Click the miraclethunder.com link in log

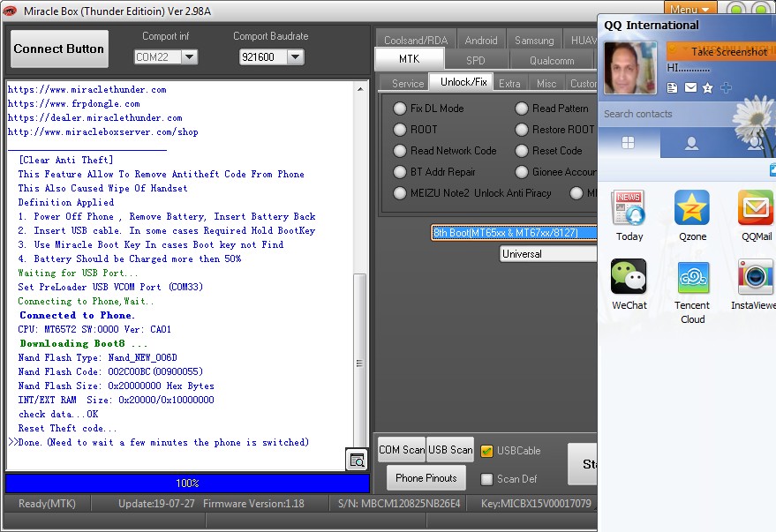coord(87,89)
